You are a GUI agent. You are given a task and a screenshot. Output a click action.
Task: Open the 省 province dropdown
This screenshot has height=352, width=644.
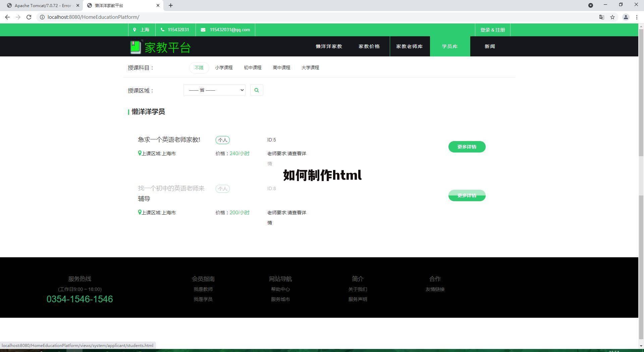214,90
